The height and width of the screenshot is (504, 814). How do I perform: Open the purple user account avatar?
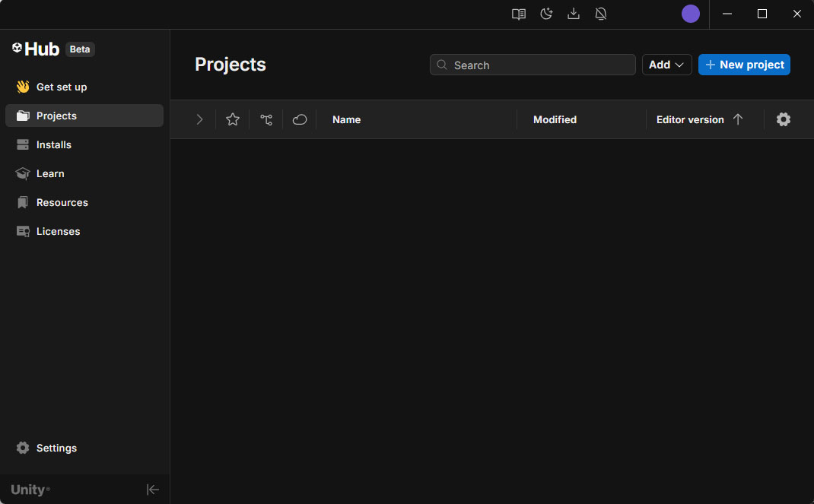[690, 14]
